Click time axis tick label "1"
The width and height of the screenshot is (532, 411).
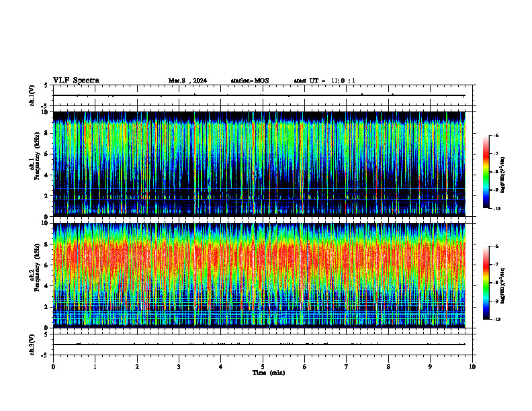pos(95,367)
